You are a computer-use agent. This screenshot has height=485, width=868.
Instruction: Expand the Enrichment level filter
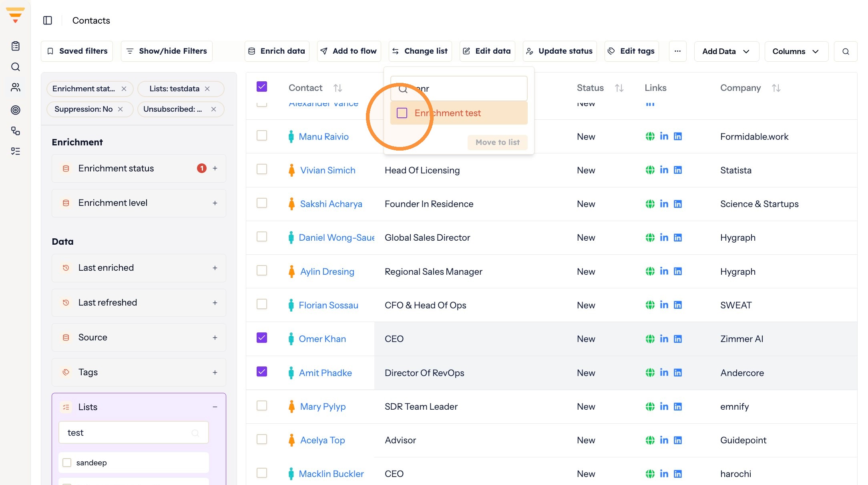(215, 203)
